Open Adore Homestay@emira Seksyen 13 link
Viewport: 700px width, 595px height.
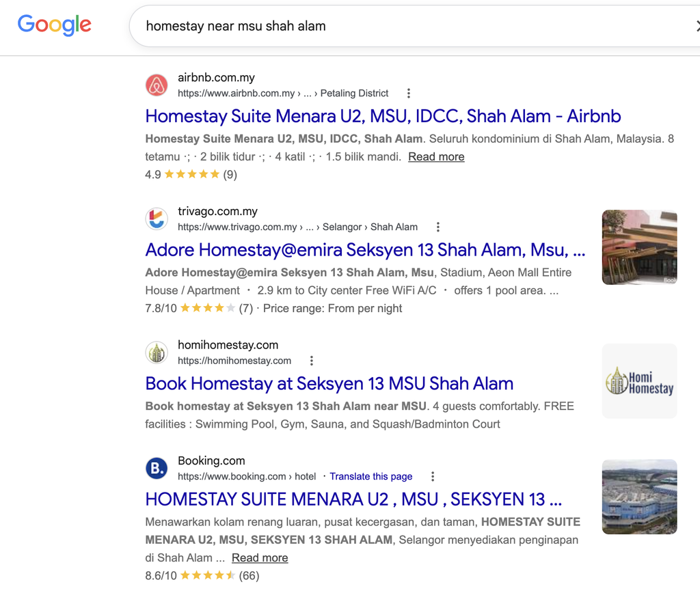tap(365, 250)
